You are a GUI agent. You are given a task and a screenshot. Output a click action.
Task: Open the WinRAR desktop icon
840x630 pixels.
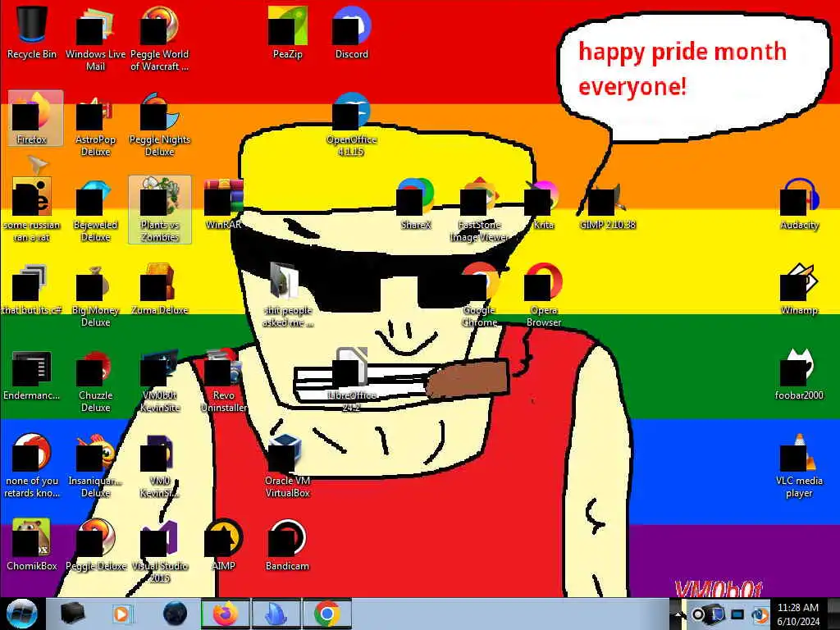pos(223,204)
